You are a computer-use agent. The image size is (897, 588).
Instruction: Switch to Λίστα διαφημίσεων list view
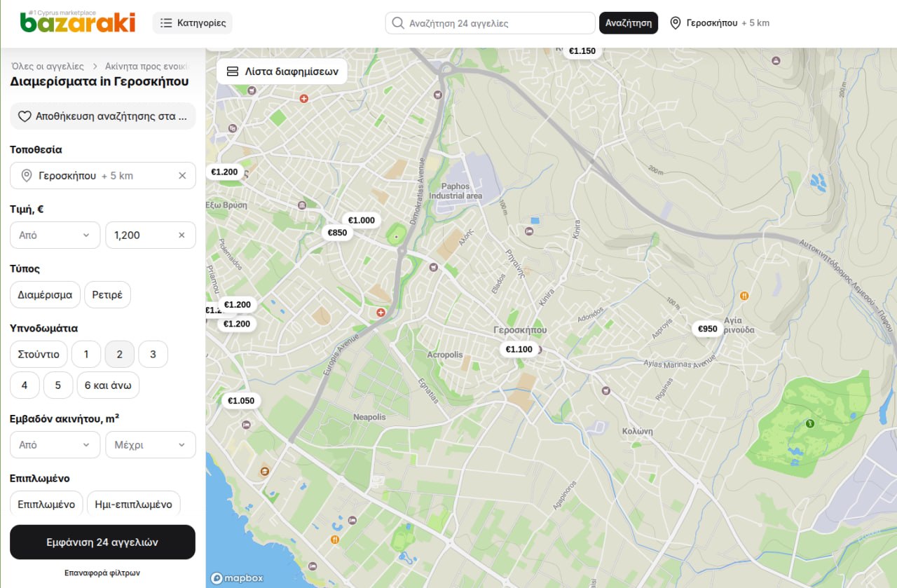pyautogui.click(x=282, y=71)
